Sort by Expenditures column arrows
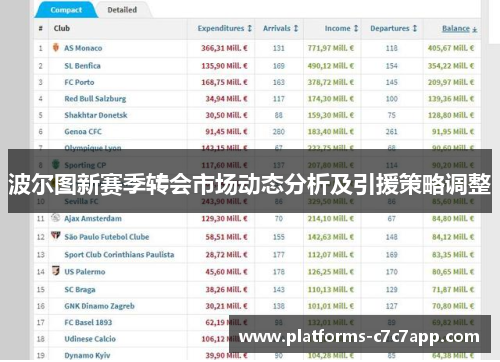 click(249, 28)
